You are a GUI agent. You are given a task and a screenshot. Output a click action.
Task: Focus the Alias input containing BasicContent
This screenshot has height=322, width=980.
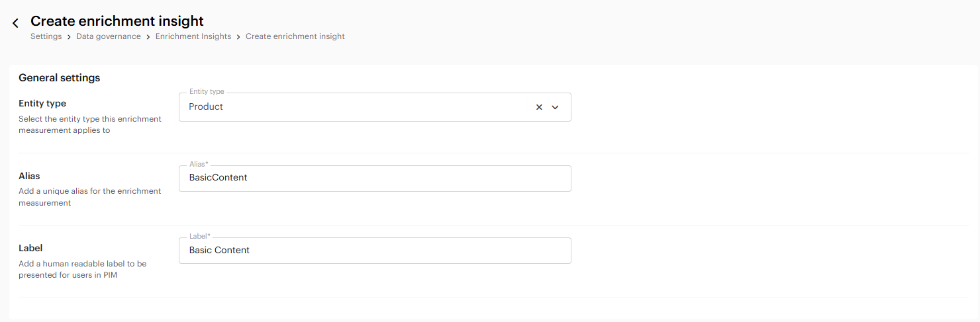pyautogui.click(x=374, y=178)
